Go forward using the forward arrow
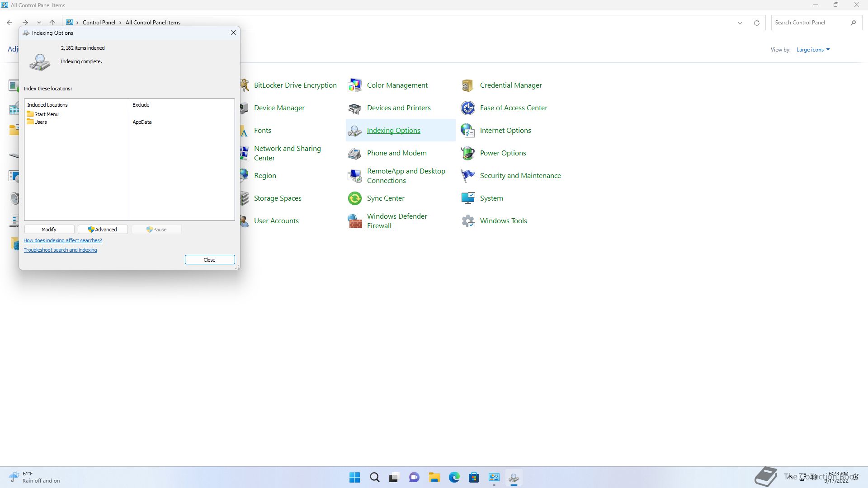The height and width of the screenshot is (488, 868). click(25, 23)
